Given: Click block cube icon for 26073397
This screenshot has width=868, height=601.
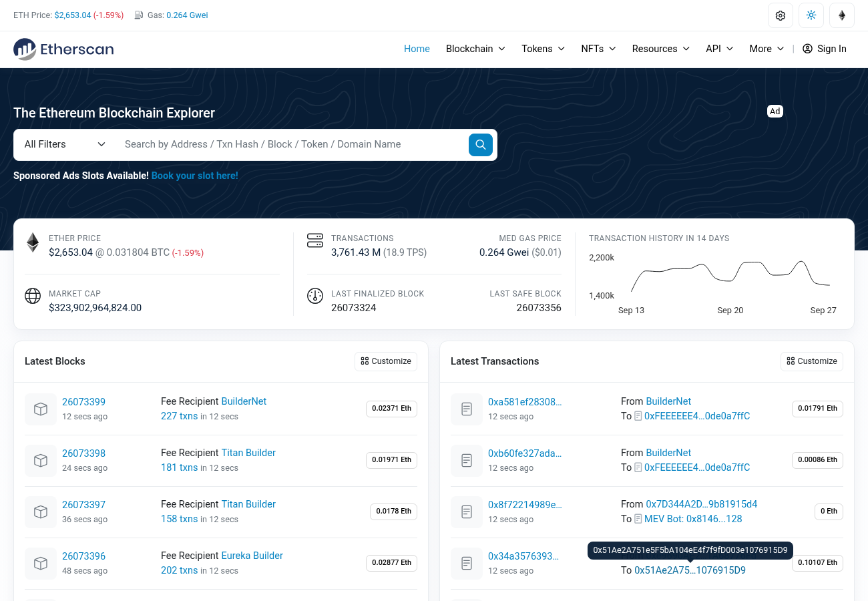Looking at the screenshot, I should pyautogui.click(x=41, y=512).
